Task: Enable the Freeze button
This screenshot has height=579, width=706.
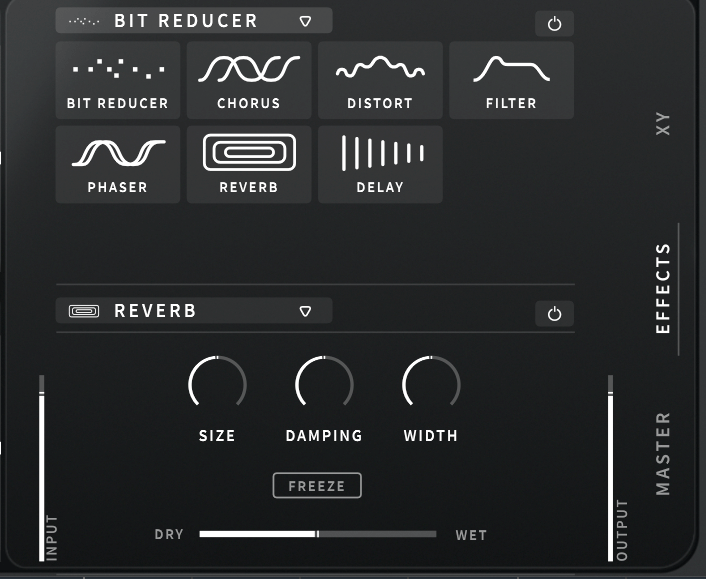Action: pyautogui.click(x=317, y=486)
